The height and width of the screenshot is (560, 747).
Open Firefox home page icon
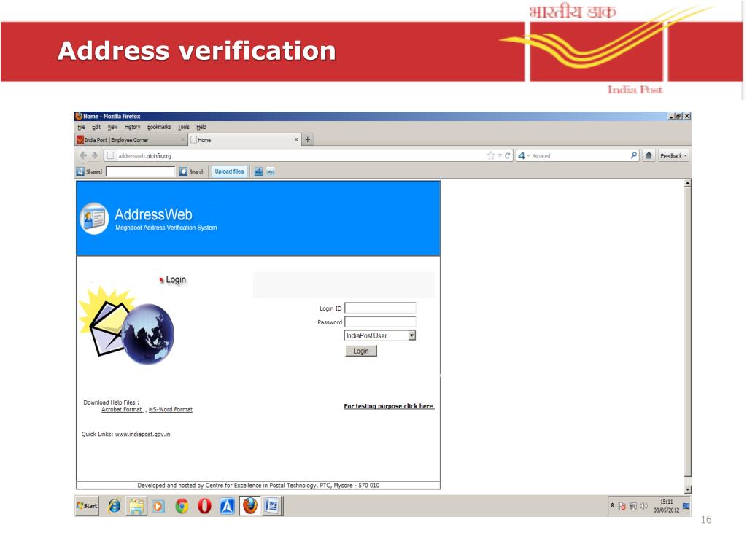(x=649, y=156)
